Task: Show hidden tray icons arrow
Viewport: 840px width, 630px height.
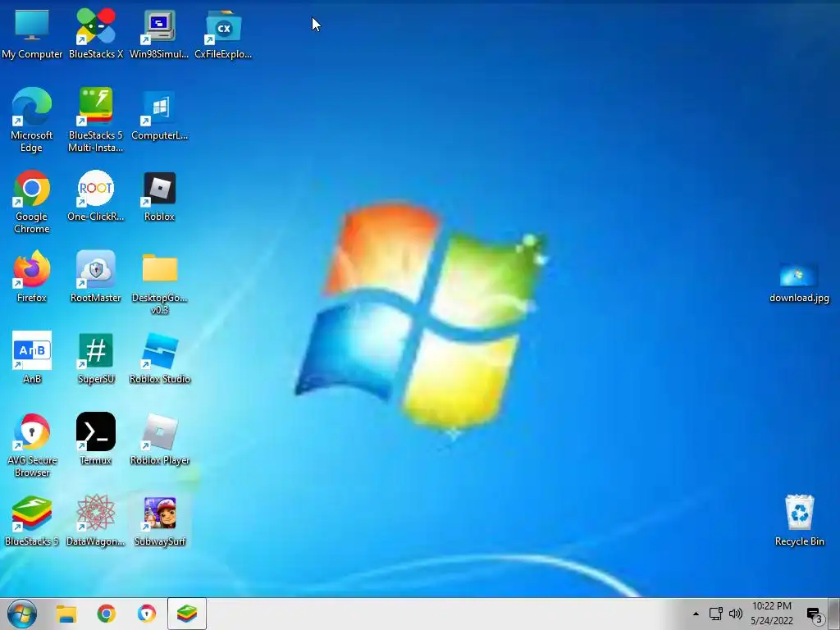Action: coord(696,614)
